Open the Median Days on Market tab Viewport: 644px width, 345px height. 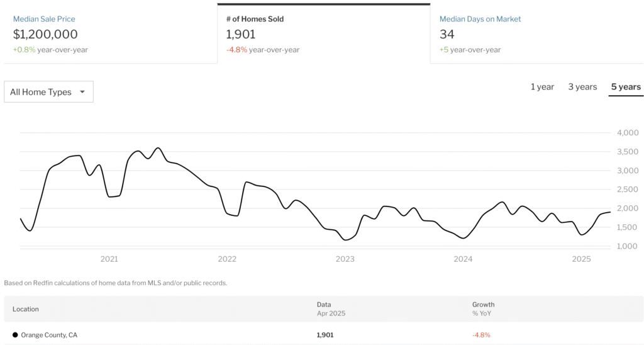point(480,19)
